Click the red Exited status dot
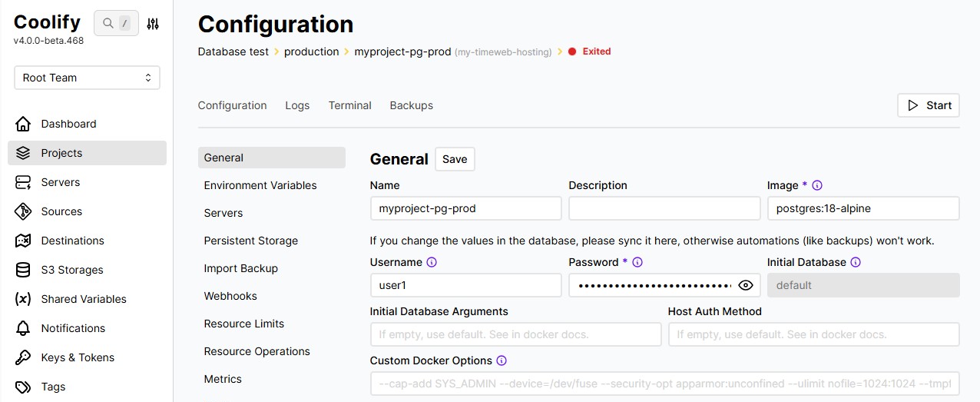Screen dimensions: 980x402 coord(572,51)
